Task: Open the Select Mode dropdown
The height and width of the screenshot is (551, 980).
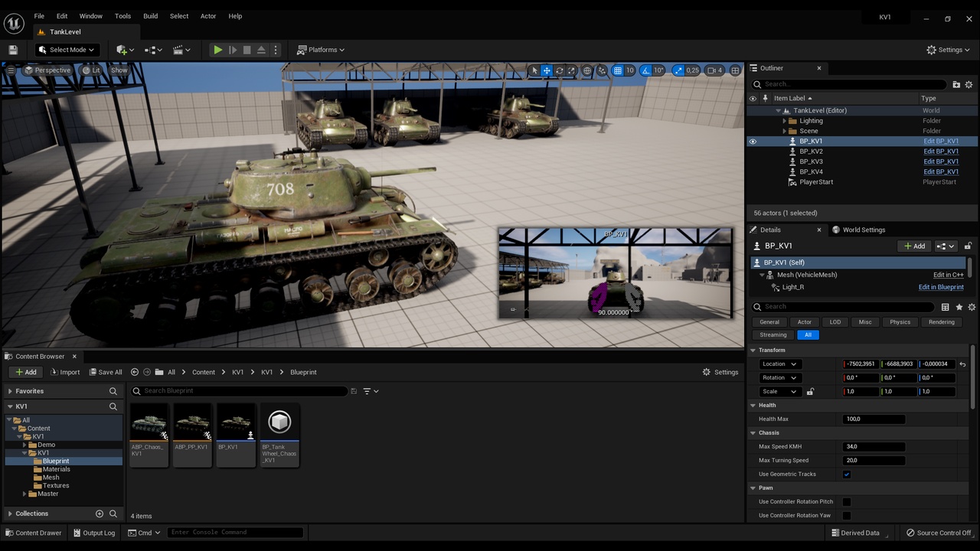Action: click(x=67, y=50)
